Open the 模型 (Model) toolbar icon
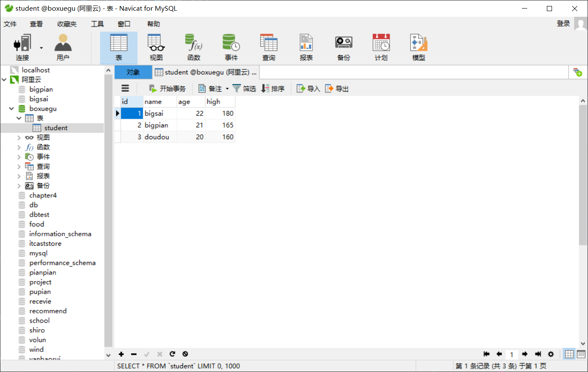This screenshot has width=588, height=372. pos(419,48)
